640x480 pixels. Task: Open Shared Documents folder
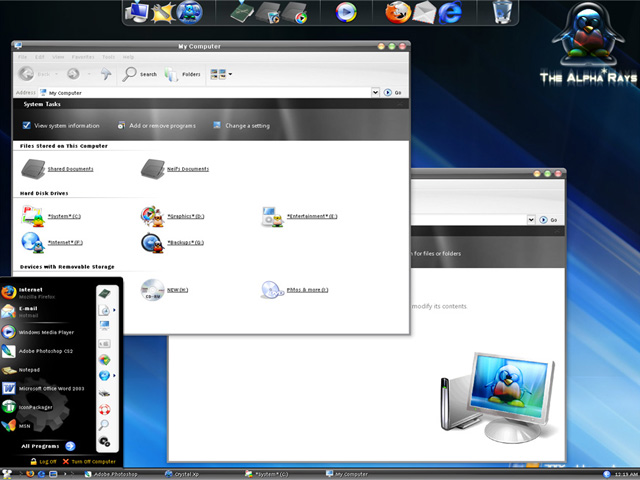pos(70,169)
